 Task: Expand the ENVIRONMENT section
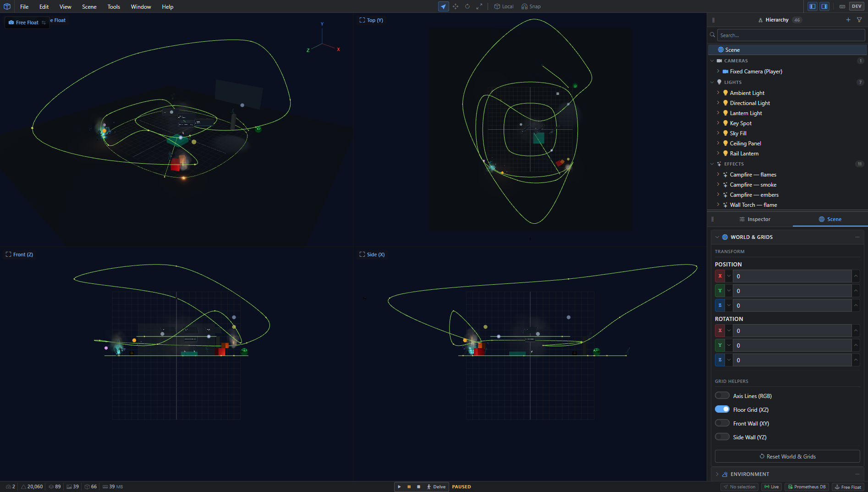(717, 474)
